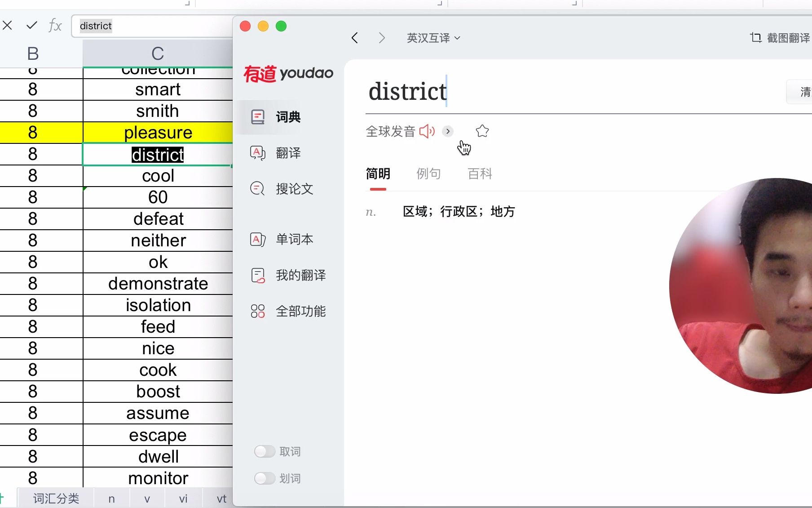Click the 全球发音 label
The width and height of the screenshot is (812, 508).
point(390,131)
